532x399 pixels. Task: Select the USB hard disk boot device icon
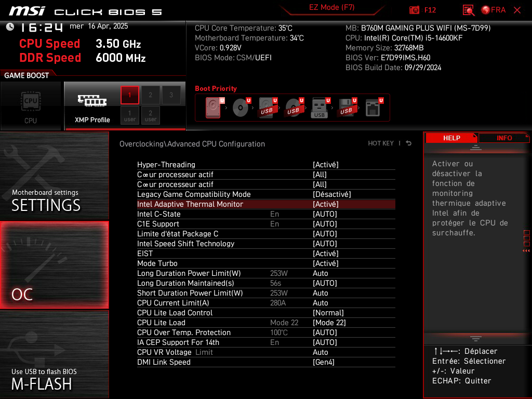pyautogui.click(x=268, y=108)
